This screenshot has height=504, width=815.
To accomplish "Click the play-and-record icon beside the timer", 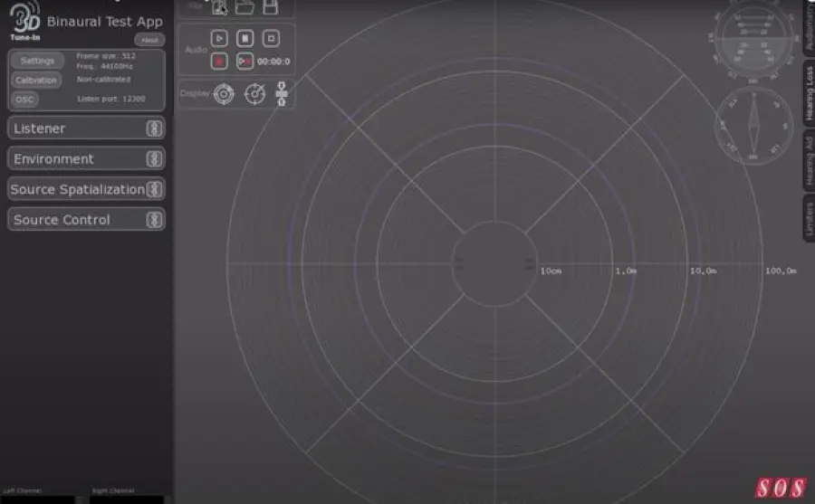I will (x=244, y=61).
